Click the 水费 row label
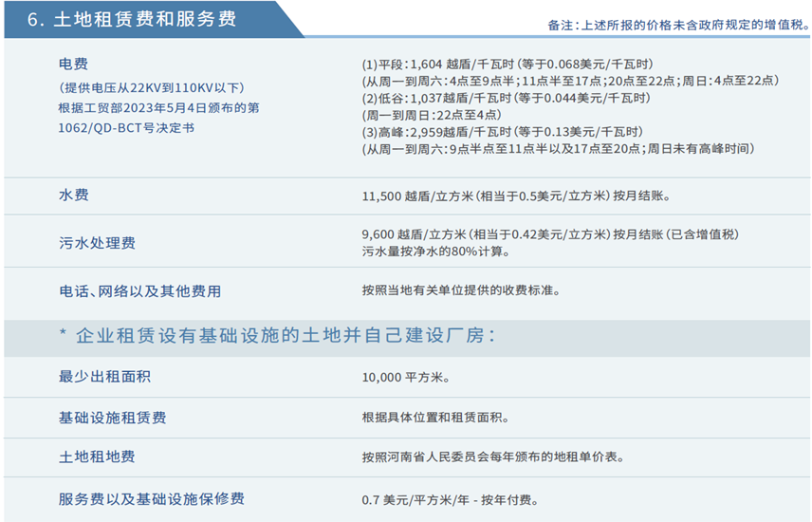Screen dimensions: 812x522 coord(73,196)
